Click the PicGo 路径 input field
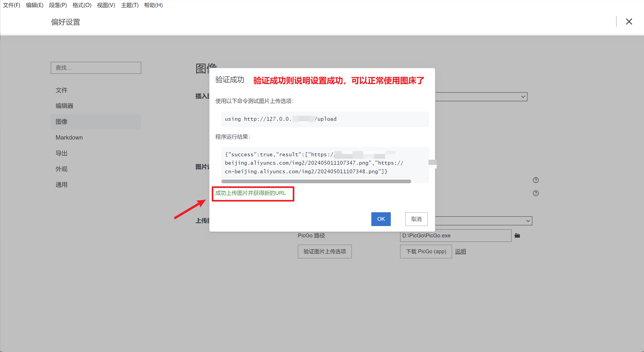 point(456,235)
